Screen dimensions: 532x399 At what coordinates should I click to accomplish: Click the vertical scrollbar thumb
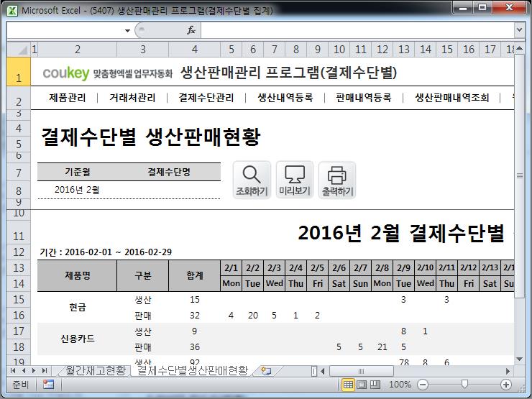click(519, 175)
